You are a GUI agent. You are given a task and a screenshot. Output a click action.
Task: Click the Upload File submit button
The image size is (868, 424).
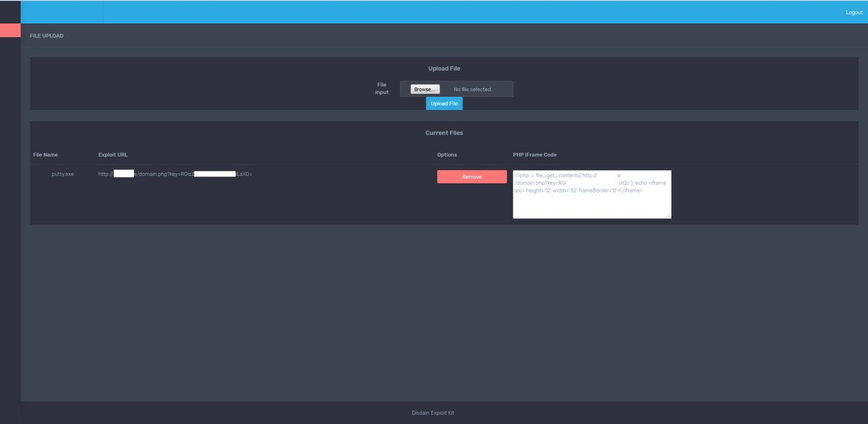[x=444, y=102]
